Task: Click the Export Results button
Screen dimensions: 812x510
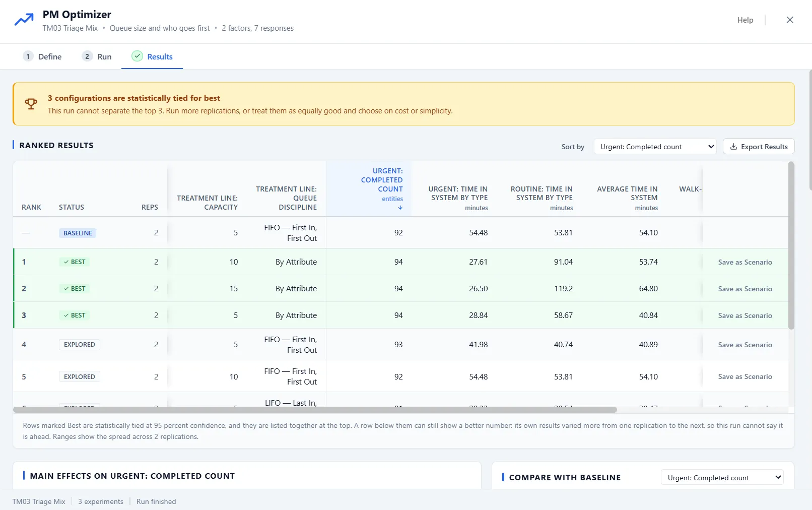Action: pyautogui.click(x=759, y=147)
